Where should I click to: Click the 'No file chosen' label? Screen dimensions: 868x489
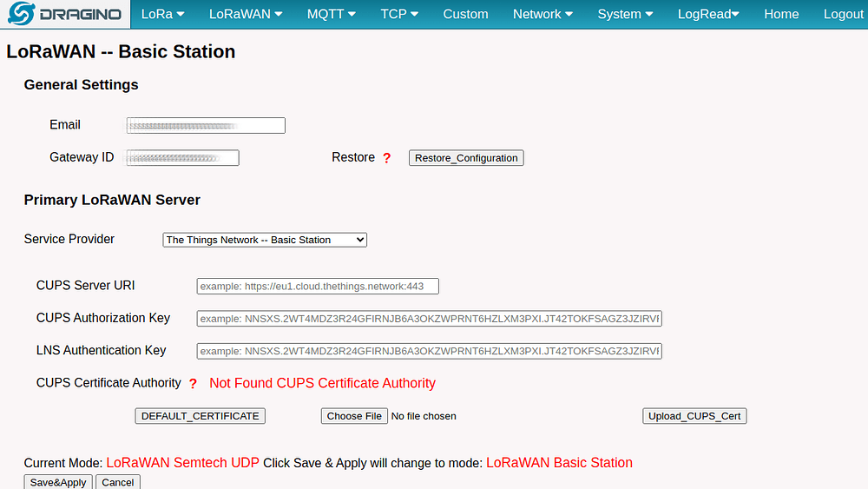(424, 416)
